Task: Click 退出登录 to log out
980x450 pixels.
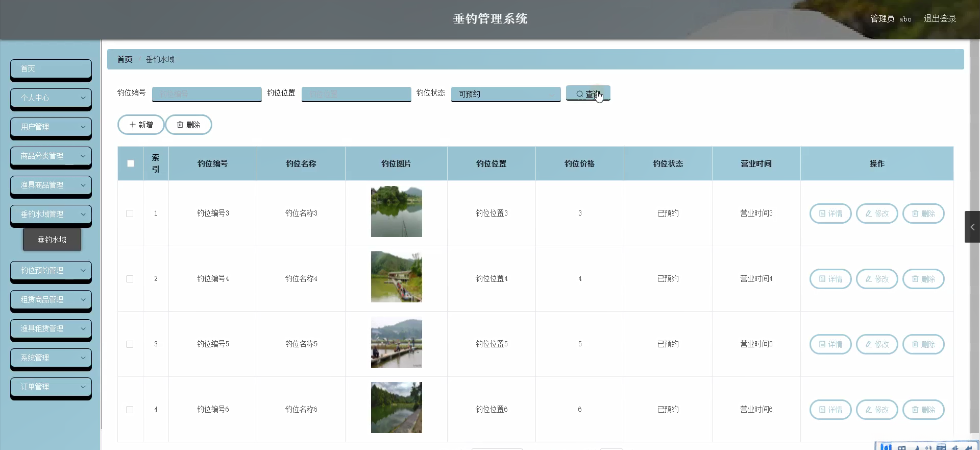Action: pos(940,18)
